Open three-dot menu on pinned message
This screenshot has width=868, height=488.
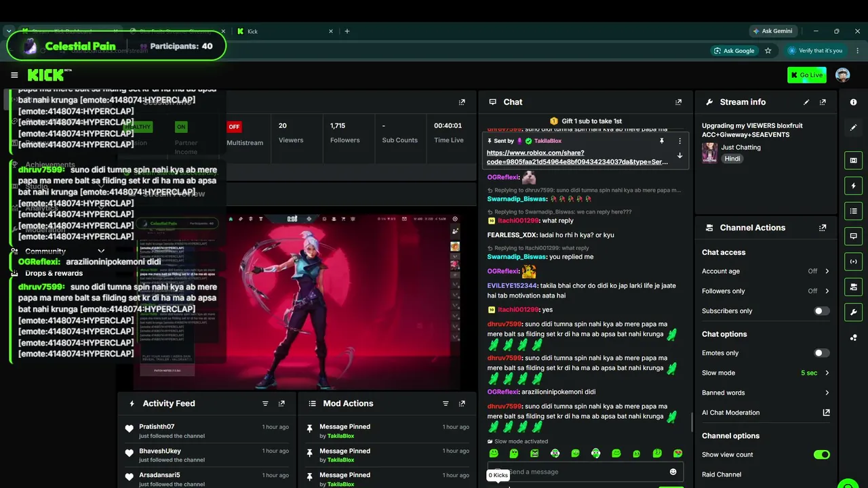(679, 141)
